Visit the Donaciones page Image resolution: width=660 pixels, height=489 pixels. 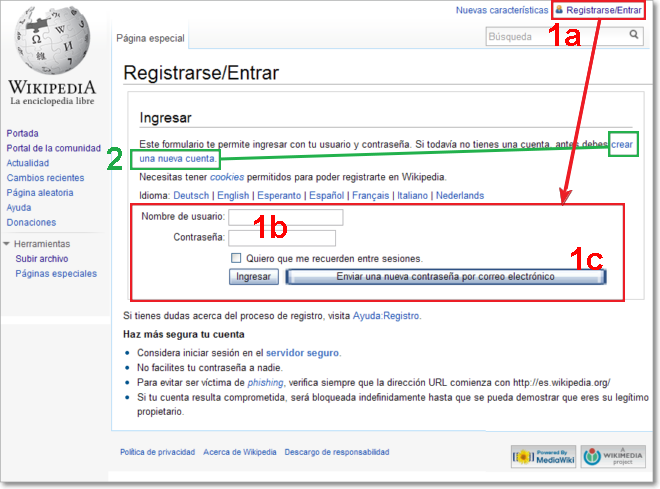tap(31, 222)
